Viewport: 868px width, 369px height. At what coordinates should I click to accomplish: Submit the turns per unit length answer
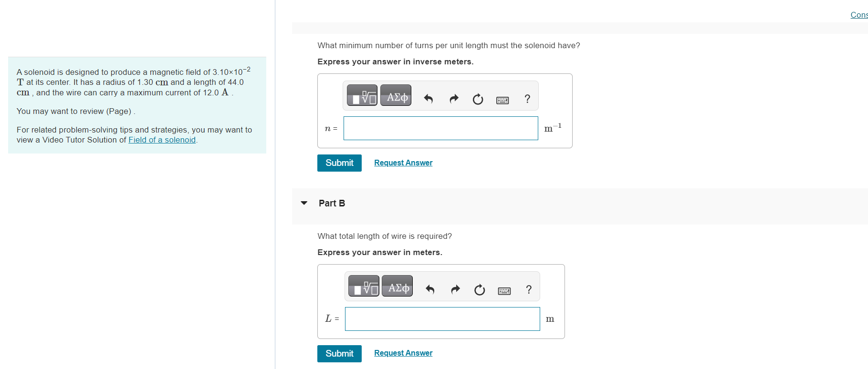[x=339, y=163]
